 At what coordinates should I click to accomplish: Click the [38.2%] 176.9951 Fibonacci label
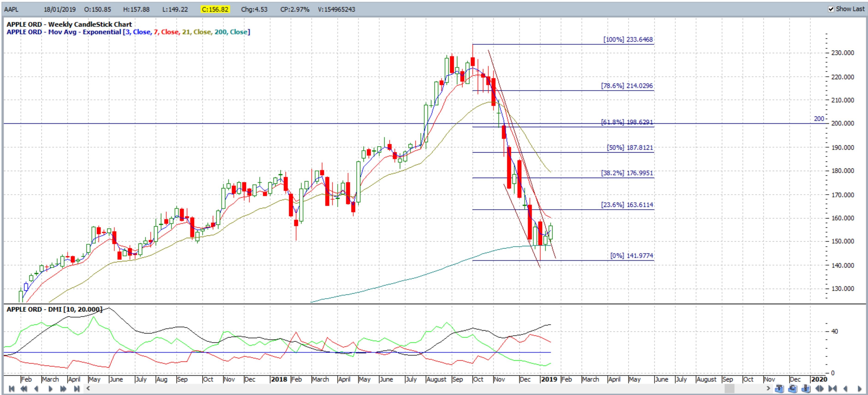click(627, 173)
